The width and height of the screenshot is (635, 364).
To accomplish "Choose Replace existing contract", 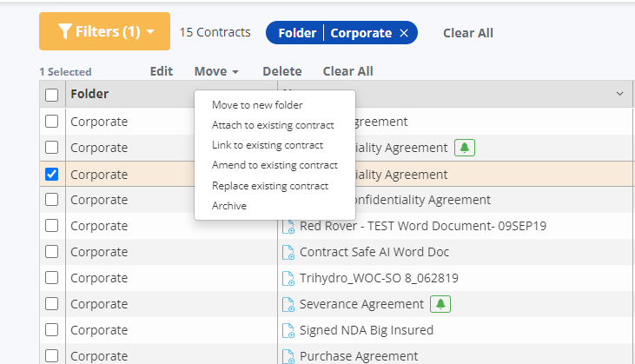I will pos(270,186).
